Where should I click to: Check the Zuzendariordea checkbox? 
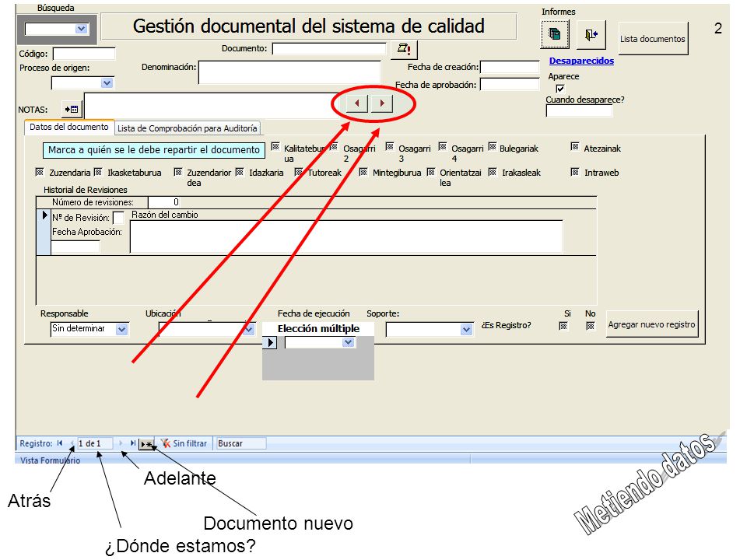click(177, 172)
